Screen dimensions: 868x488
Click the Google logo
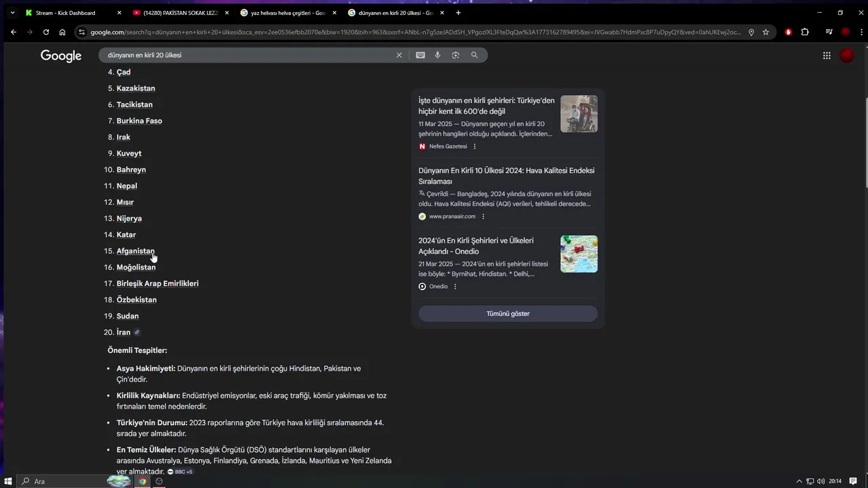pyautogui.click(x=61, y=56)
